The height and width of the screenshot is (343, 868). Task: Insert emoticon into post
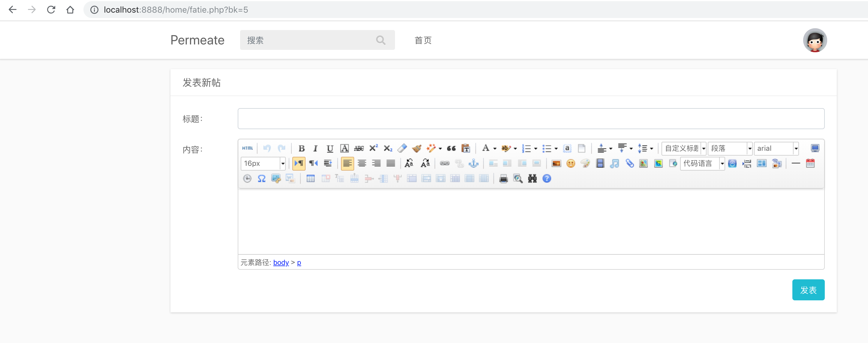pos(571,164)
